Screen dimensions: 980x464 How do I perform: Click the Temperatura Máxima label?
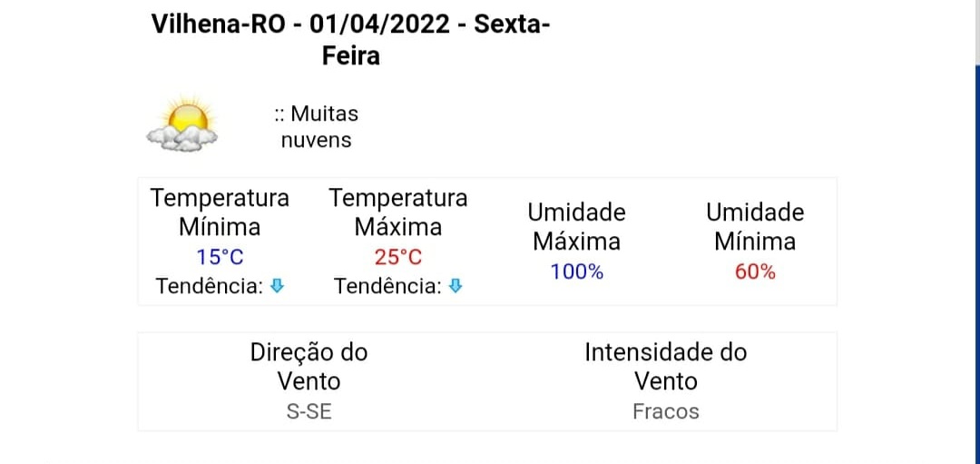click(398, 212)
